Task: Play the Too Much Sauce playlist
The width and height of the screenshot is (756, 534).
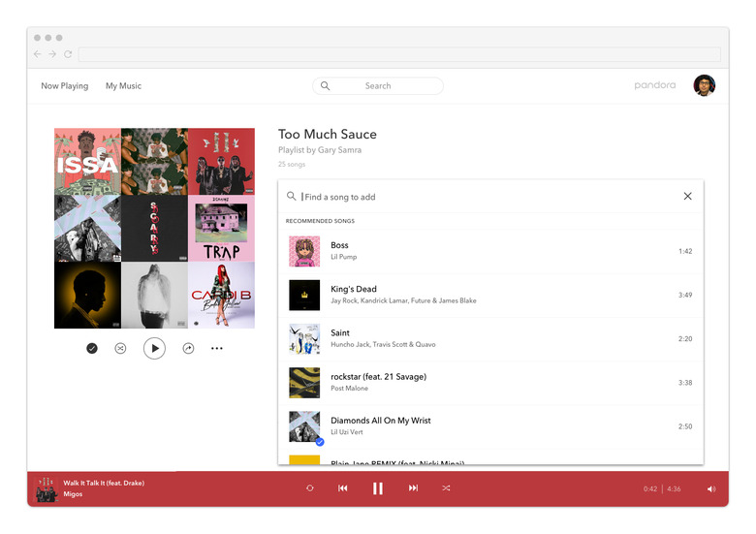Action: pos(154,348)
